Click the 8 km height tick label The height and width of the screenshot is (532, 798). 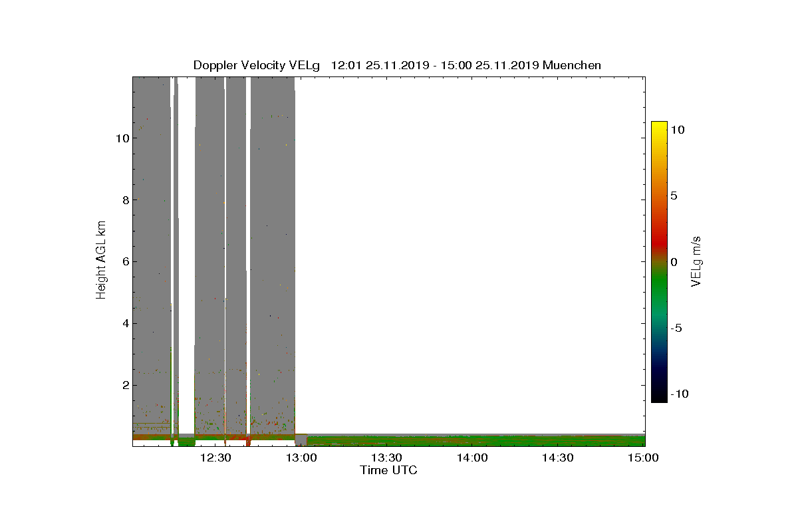pyautogui.click(x=125, y=199)
